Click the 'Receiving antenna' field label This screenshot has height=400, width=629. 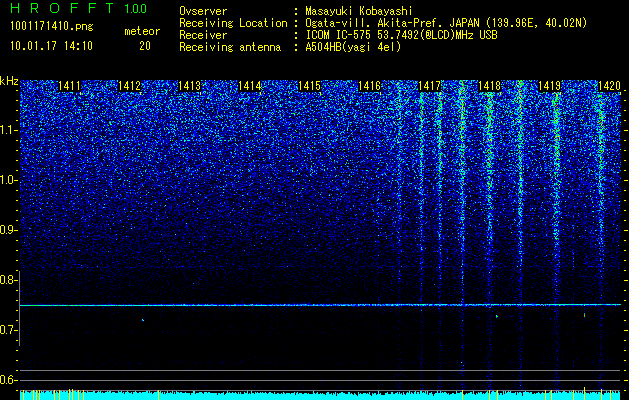tap(230, 47)
